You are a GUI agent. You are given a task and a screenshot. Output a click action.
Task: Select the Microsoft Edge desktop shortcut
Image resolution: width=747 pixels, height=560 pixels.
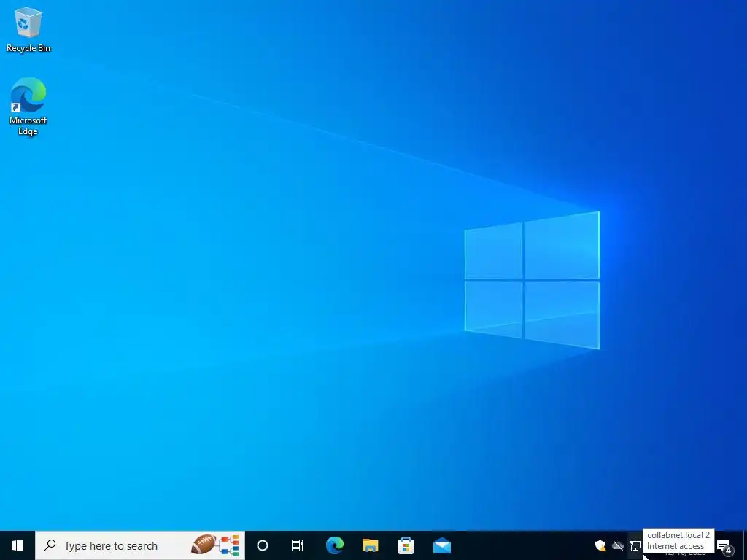[x=28, y=106]
